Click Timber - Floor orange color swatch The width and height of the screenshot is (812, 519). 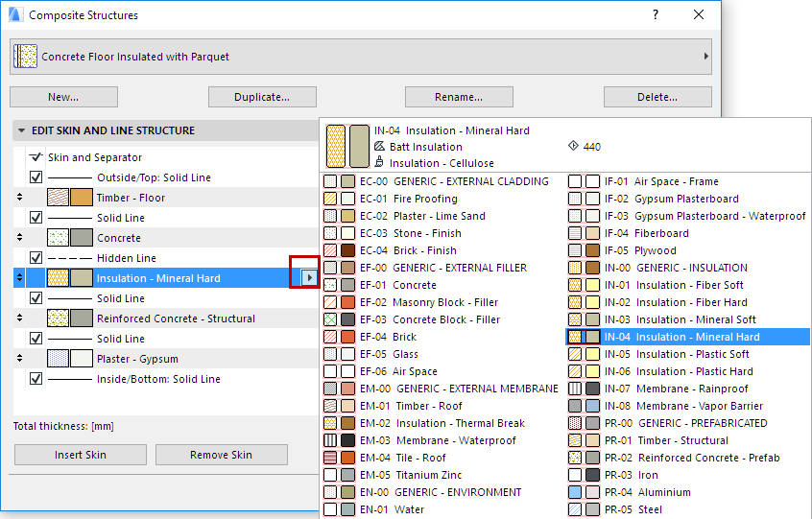82,198
